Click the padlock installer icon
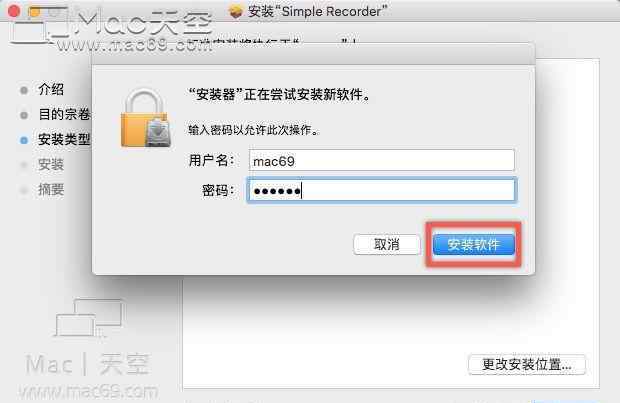 click(146, 118)
